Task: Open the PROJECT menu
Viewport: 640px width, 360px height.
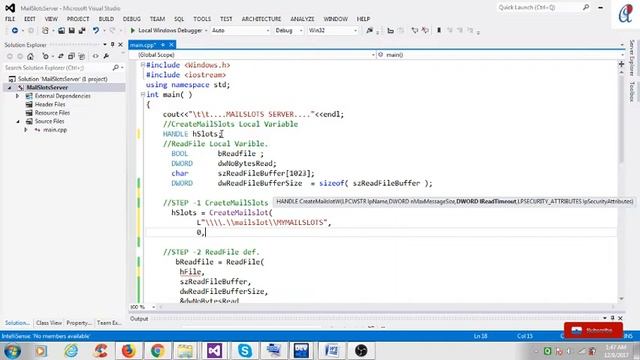Action: 78,19
